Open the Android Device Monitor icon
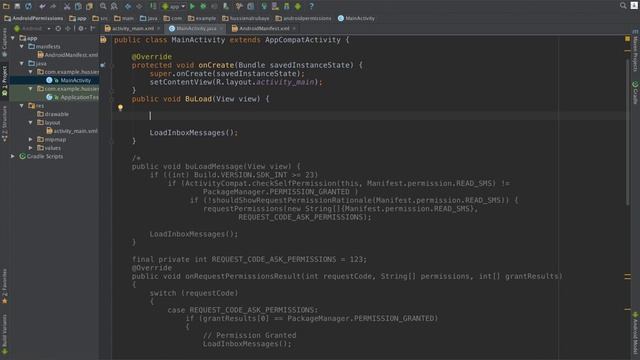Screen dimensions: 640x360 [298, 6]
